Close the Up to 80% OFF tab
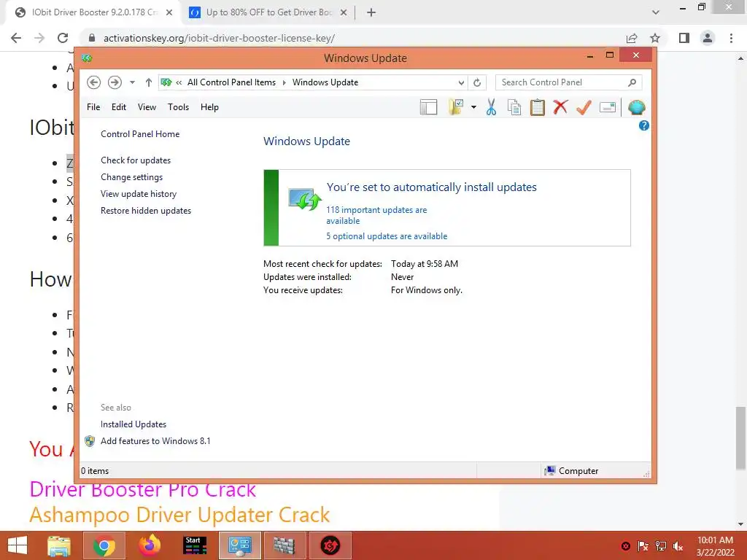The height and width of the screenshot is (560, 747). [x=344, y=12]
